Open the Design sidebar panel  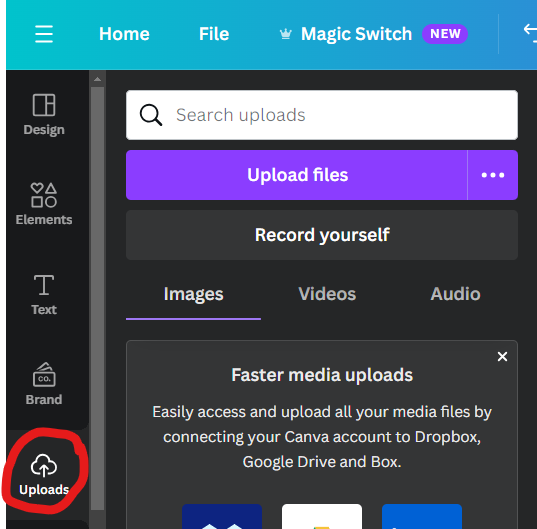(44, 114)
